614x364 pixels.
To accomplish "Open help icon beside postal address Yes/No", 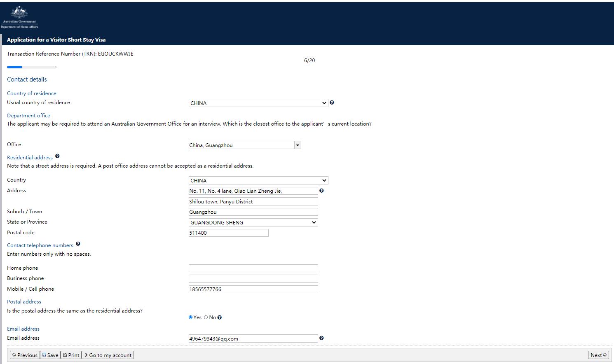I will click(x=220, y=317).
